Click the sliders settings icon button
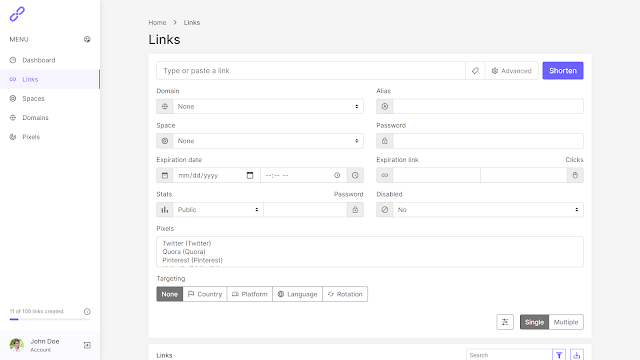640x360 pixels. pos(505,322)
